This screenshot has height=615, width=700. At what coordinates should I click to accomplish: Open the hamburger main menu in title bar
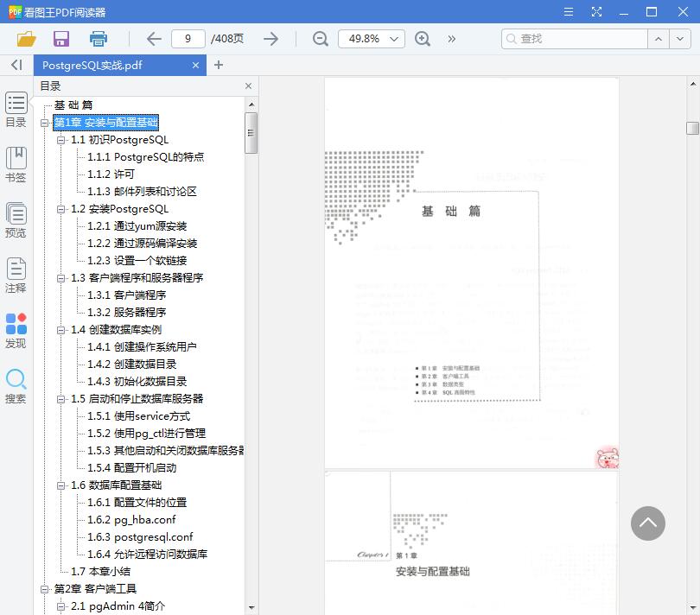click(569, 11)
